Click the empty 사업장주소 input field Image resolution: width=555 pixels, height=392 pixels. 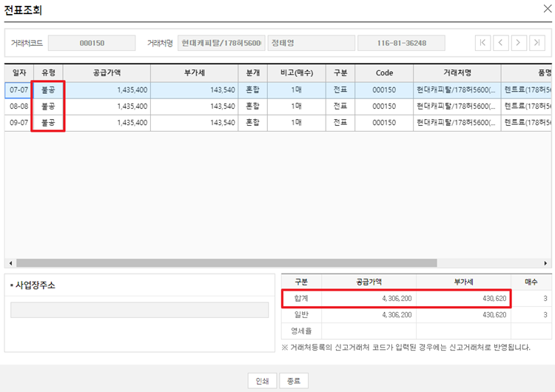coord(139,310)
